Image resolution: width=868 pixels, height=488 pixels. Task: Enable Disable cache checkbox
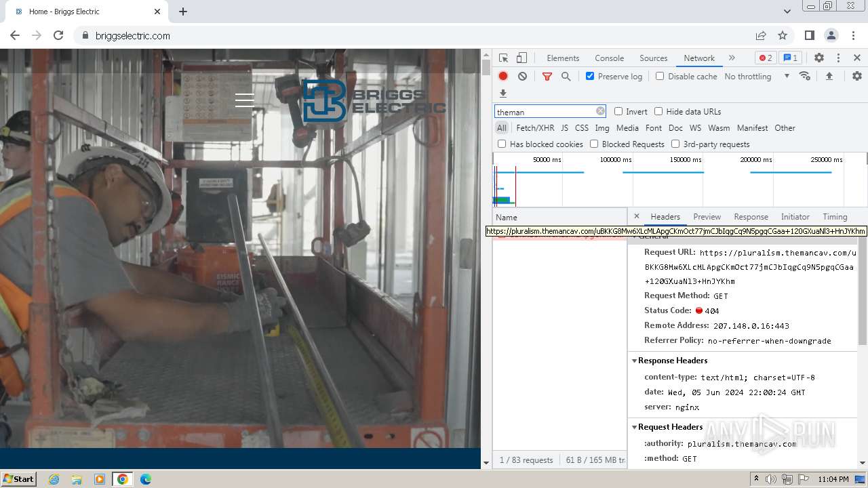pyautogui.click(x=660, y=76)
